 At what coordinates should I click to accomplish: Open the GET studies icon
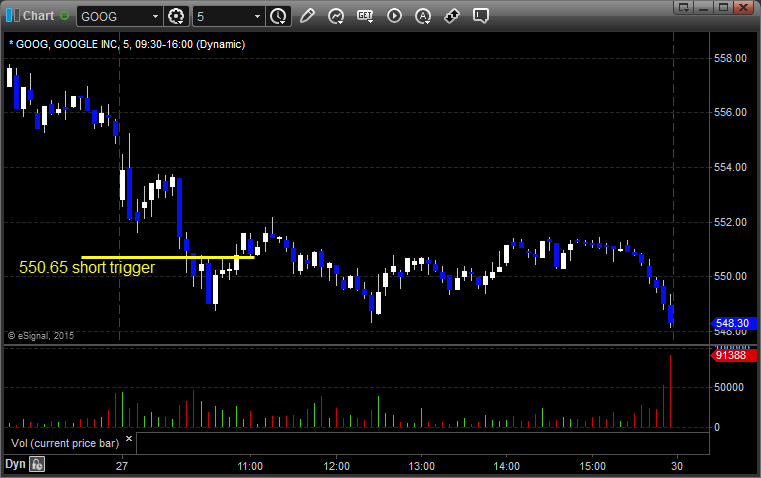(365, 16)
